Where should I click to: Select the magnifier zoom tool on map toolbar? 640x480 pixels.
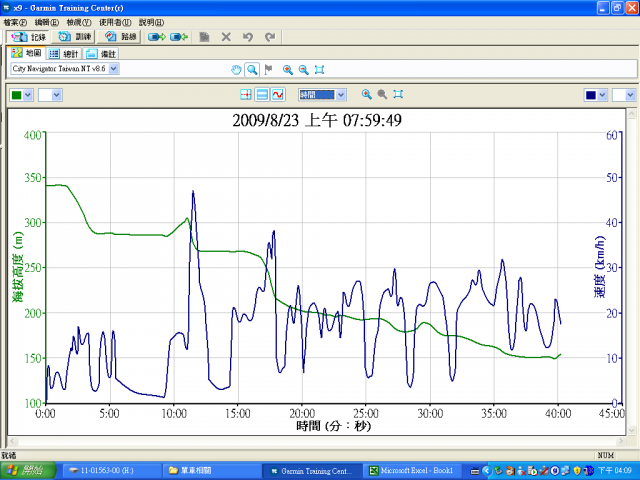click(252, 70)
